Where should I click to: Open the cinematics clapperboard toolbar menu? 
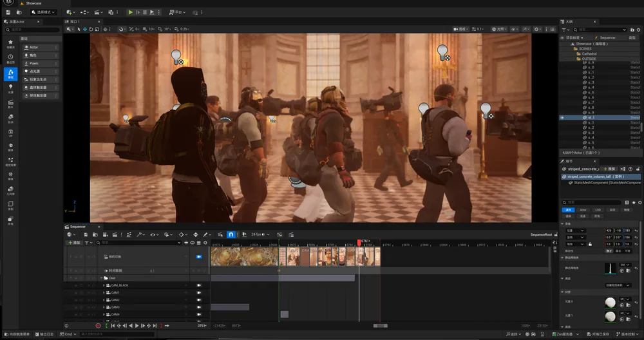click(97, 12)
